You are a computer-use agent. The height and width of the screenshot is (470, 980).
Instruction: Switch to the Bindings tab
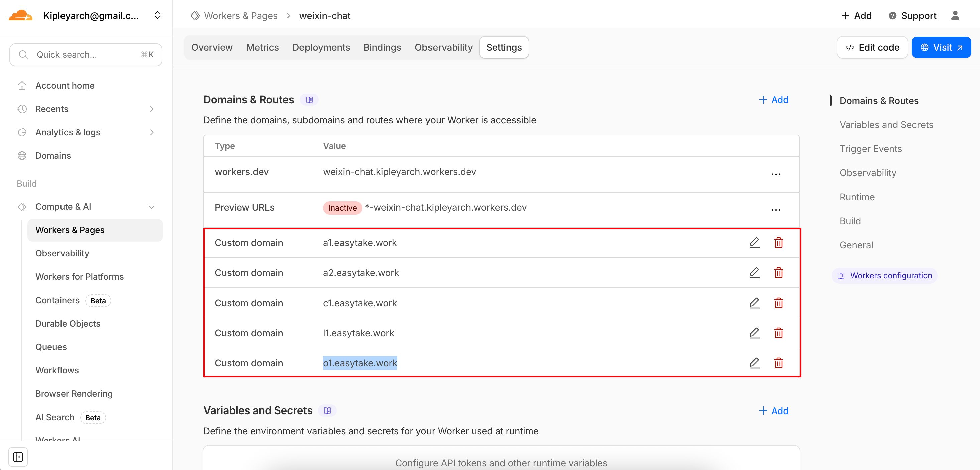tap(382, 47)
